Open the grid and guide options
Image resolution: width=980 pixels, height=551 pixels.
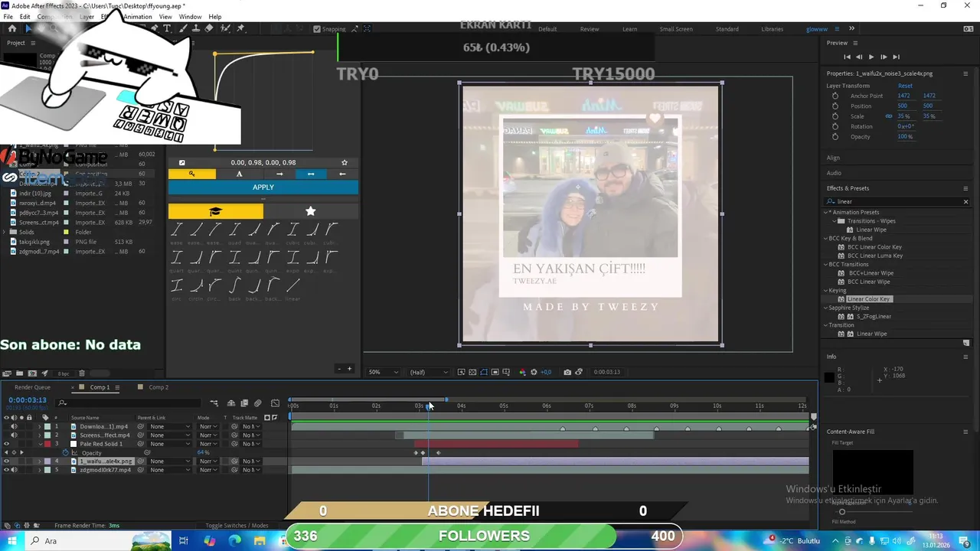(506, 372)
